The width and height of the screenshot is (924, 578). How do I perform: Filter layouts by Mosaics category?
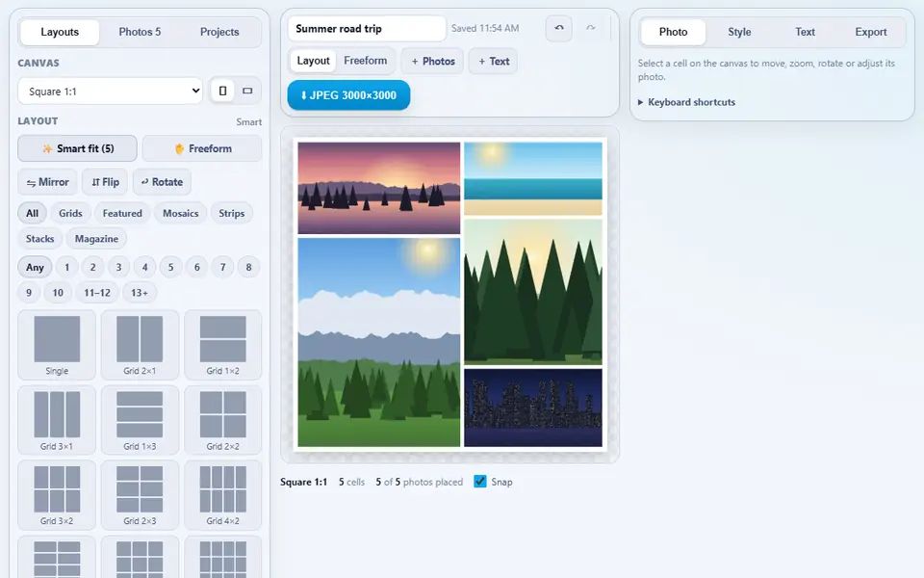tap(180, 214)
